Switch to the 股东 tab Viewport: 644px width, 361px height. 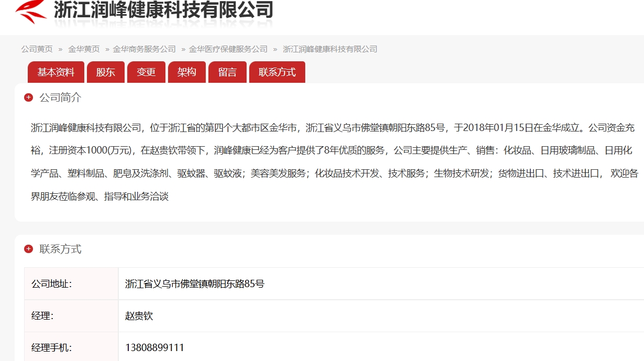pos(105,72)
